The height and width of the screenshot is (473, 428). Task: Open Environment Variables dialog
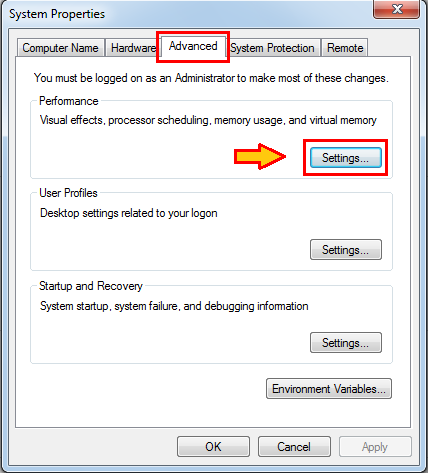pos(329,389)
